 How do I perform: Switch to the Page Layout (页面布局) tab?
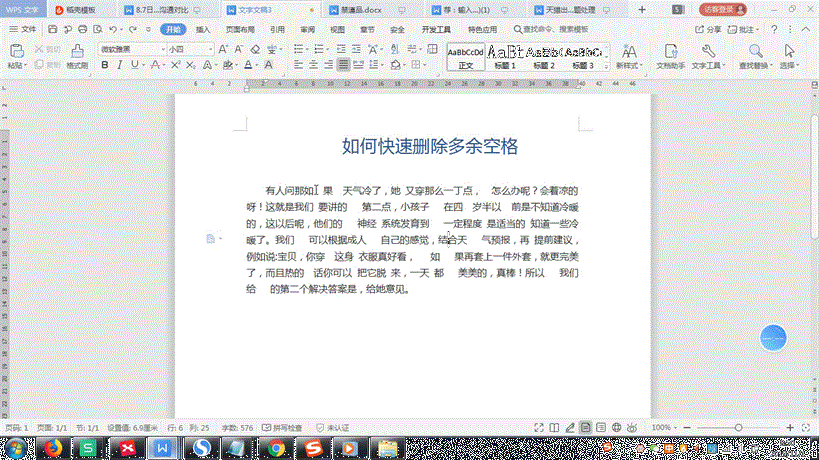click(239, 30)
